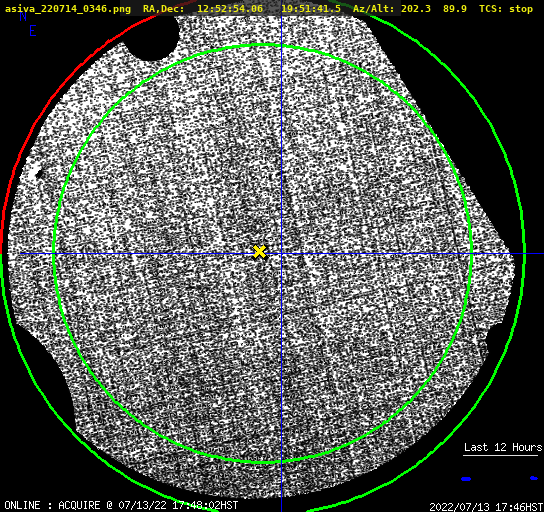Click the Last 12 Hours link
The width and height of the screenshot is (544, 512).
pos(503,447)
